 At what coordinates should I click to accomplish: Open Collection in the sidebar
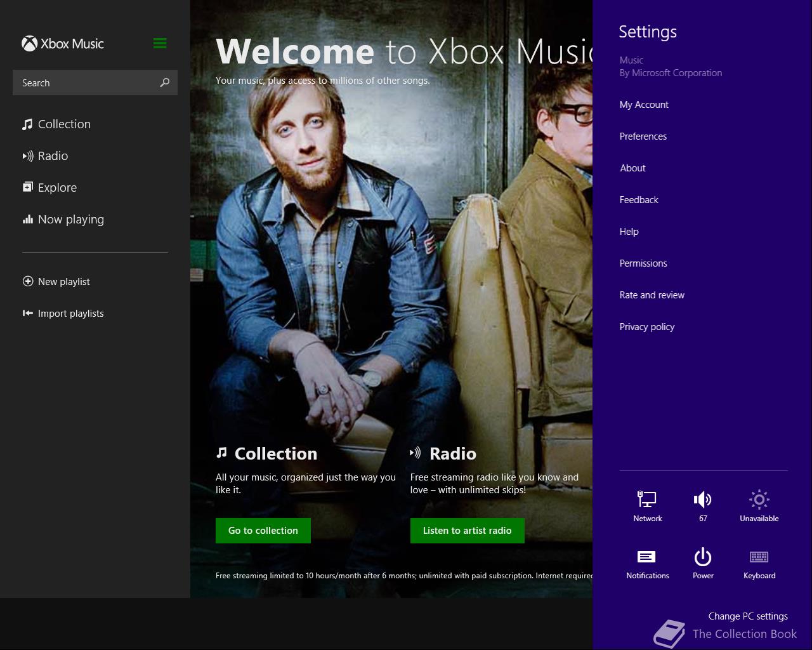pyautogui.click(x=64, y=124)
